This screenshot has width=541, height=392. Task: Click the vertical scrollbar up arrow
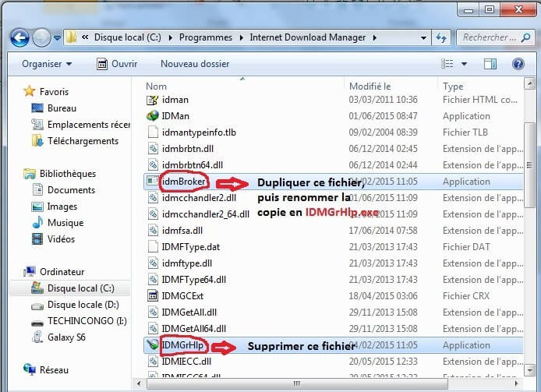pyautogui.click(x=529, y=84)
